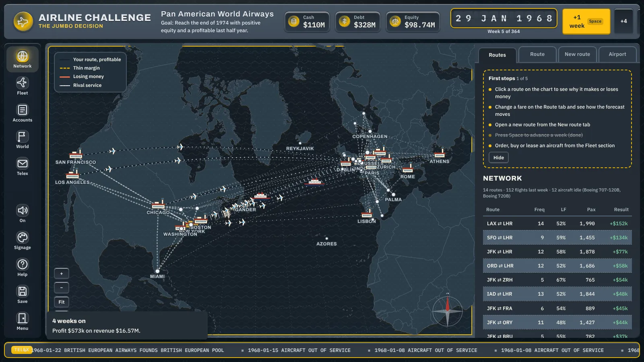Select the SFO ⇄ LHR route row

(x=557, y=238)
